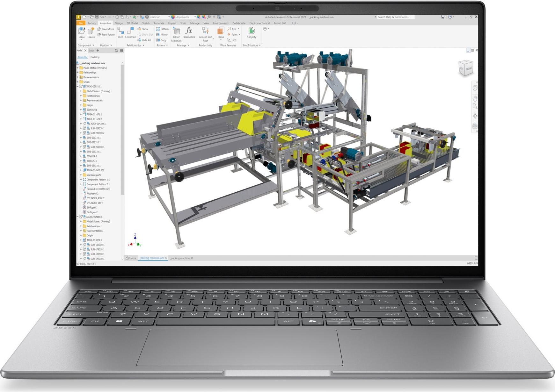Click the Help question mark icon
The image size is (555, 392).
tap(450, 17)
